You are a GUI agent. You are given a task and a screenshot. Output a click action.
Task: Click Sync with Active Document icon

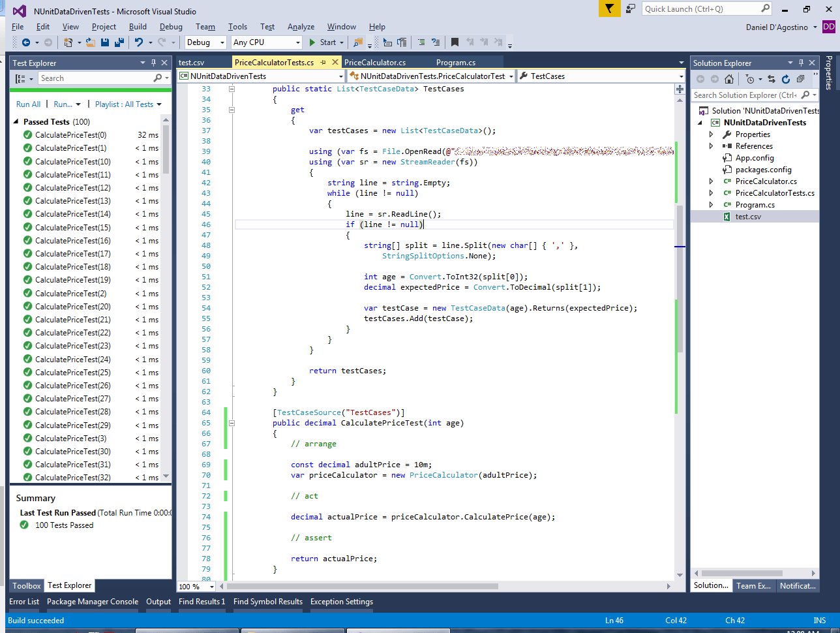pos(772,79)
